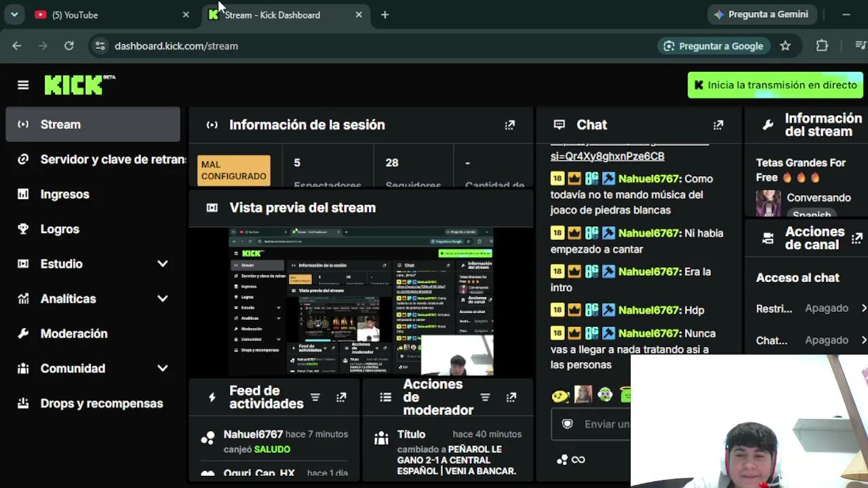Go back to the previous page
868x488 pixels.
click(x=17, y=46)
